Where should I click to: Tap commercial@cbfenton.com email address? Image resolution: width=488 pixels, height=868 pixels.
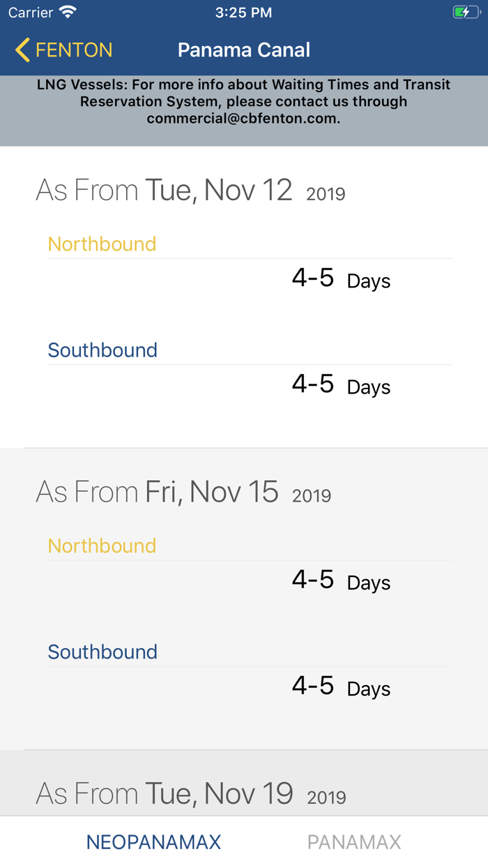coord(243,119)
